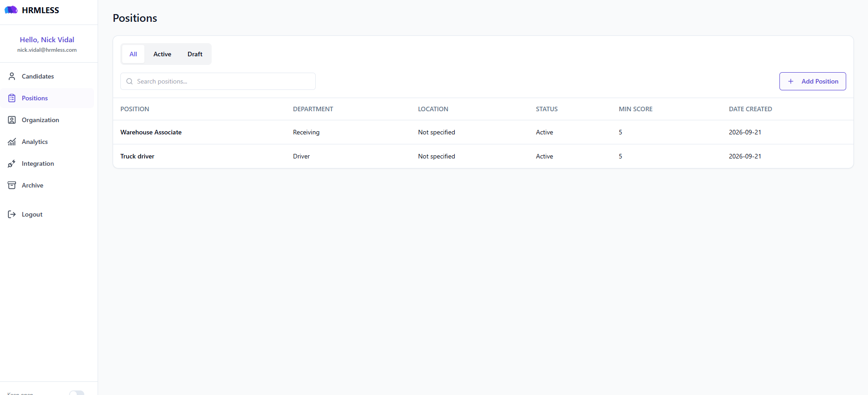This screenshot has height=395, width=868.
Task: Click the search magnifier icon
Action: tap(129, 81)
